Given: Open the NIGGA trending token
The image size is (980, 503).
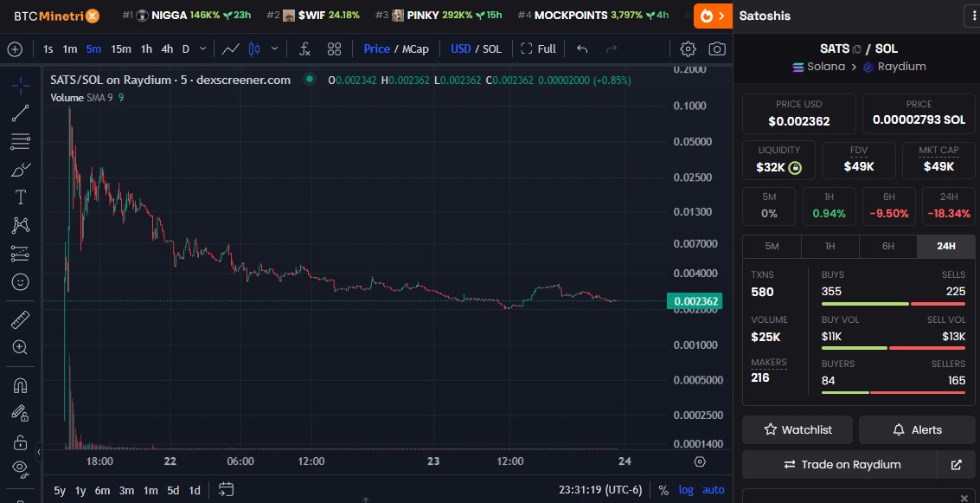Looking at the screenshot, I should coord(186,15).
